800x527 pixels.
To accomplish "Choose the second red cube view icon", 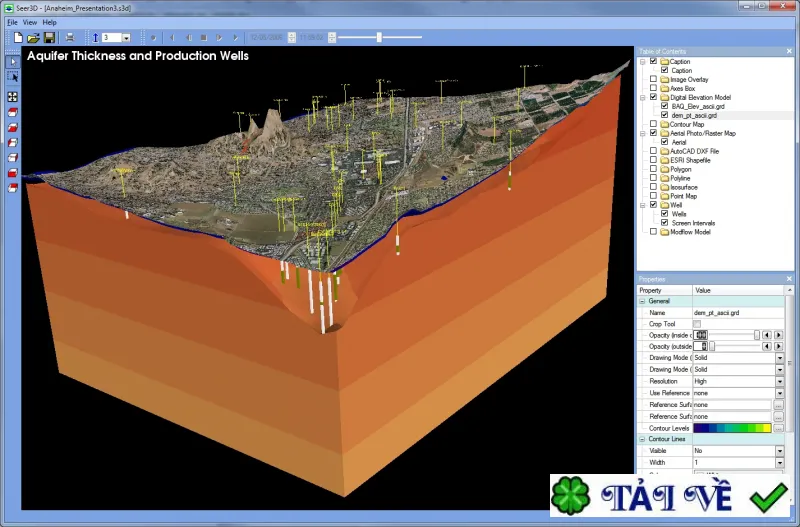I will point(13,128).
